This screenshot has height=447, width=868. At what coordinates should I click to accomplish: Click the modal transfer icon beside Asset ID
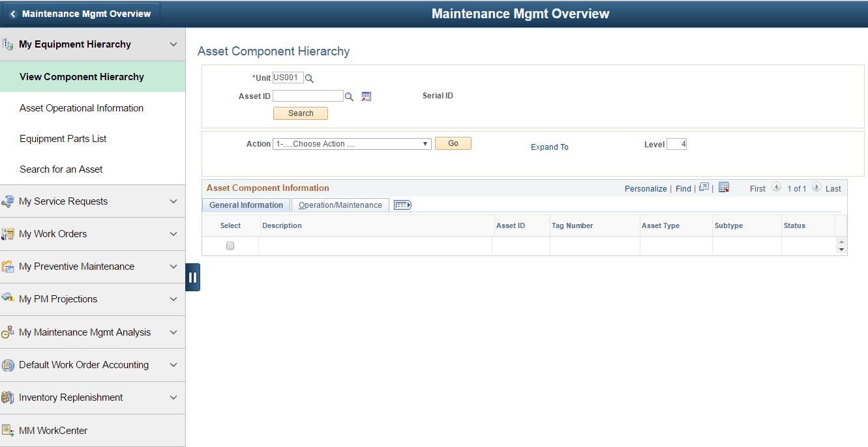366,96
